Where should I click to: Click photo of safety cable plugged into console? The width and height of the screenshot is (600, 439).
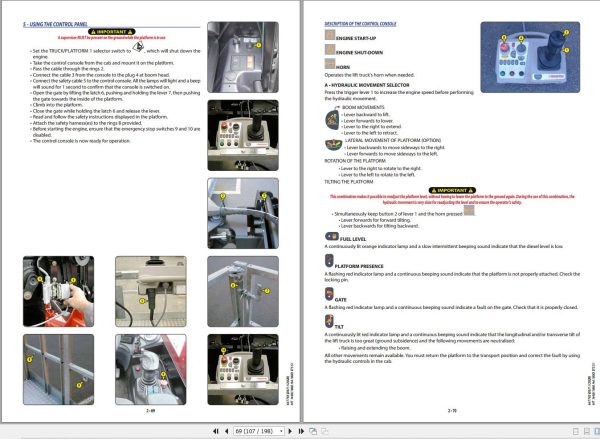tap(151, 291)
